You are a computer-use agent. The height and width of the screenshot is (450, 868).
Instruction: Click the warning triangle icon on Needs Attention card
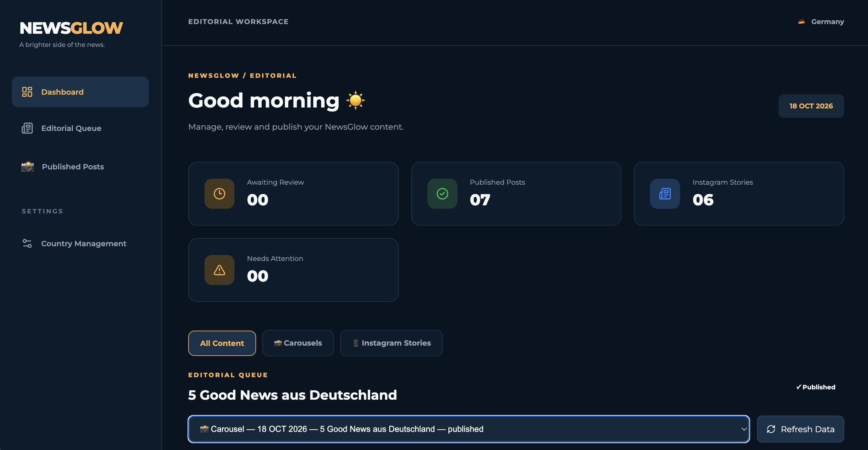[220, 270]
